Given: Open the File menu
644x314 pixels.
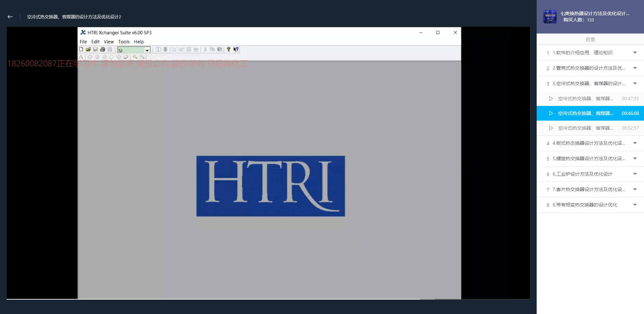Looking at the screenshot, I should (x=83, y=42).
